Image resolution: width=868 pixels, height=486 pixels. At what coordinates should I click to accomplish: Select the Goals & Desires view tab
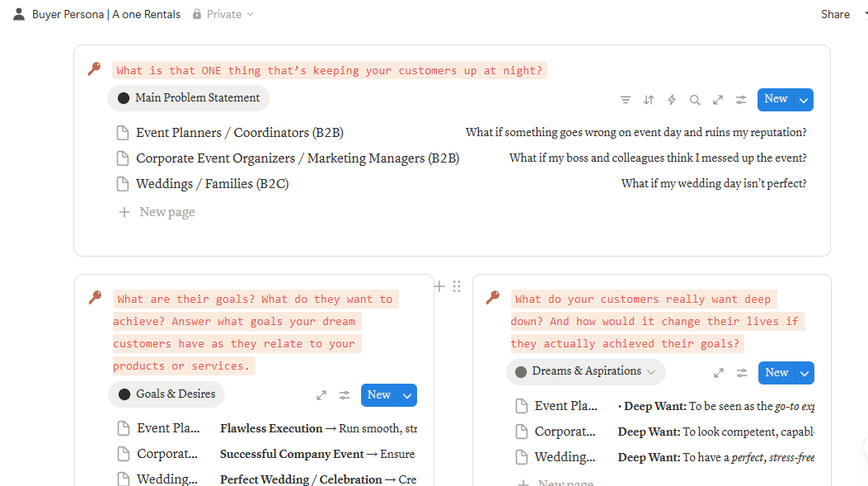(x=167, y=394)
